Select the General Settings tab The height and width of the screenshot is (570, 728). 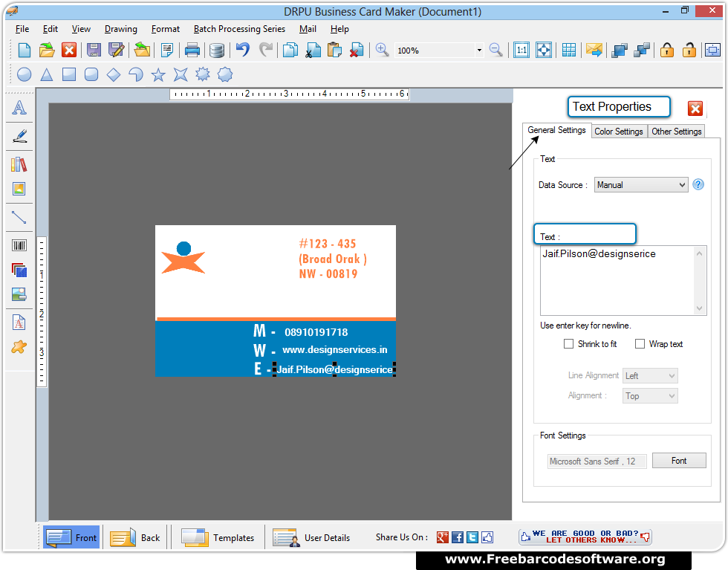coord(556,130)
